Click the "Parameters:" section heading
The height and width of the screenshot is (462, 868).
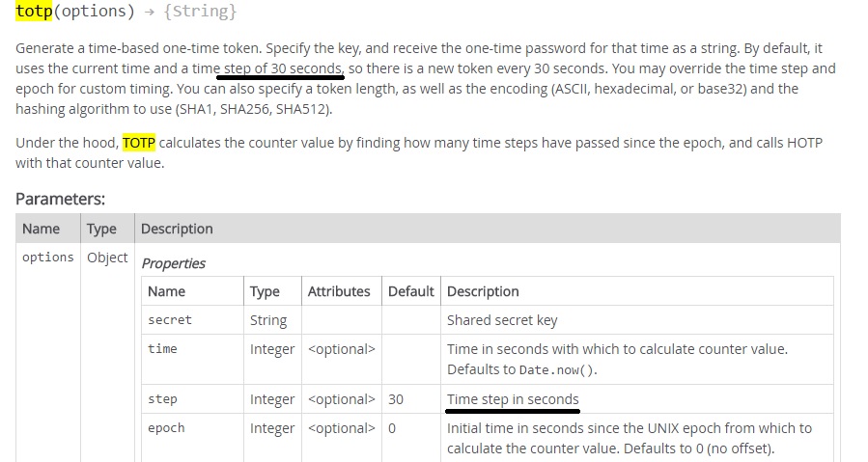(x=60, y=199)
